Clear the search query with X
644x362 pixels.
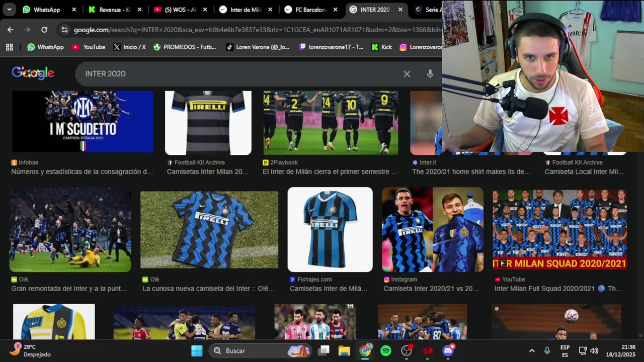click(x=407, y=74)
